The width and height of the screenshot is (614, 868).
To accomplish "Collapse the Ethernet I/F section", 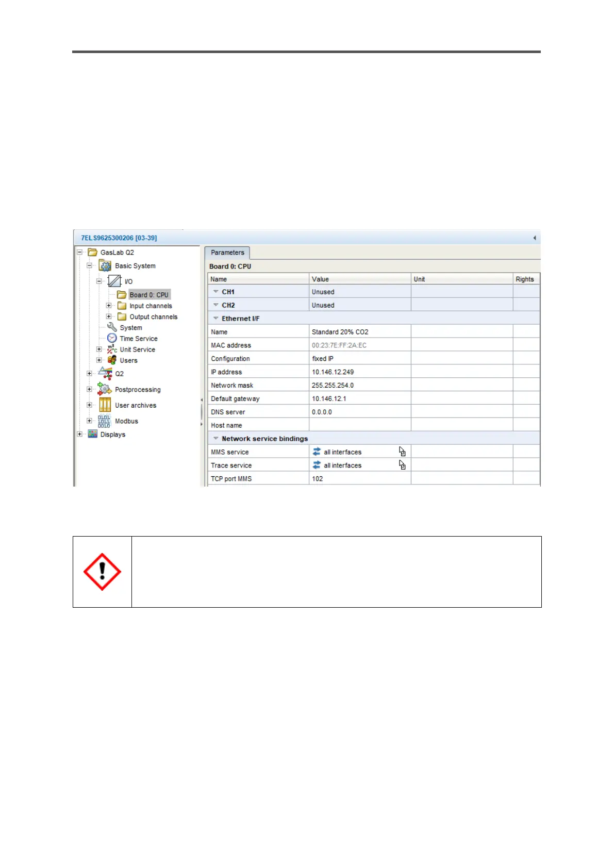I will 216,319.
